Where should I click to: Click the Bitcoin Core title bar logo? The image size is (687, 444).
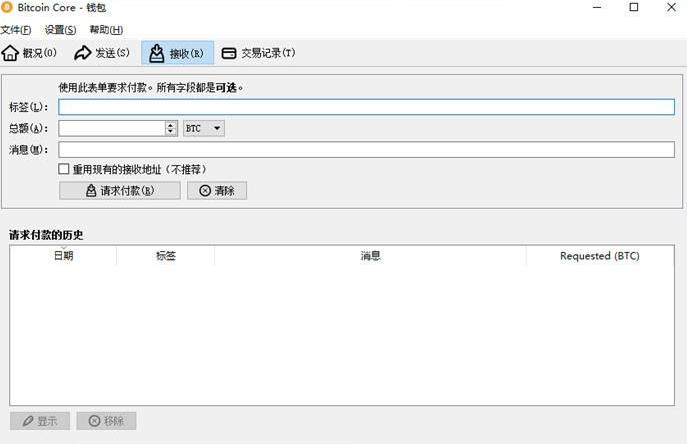click(x=8, y=7)
